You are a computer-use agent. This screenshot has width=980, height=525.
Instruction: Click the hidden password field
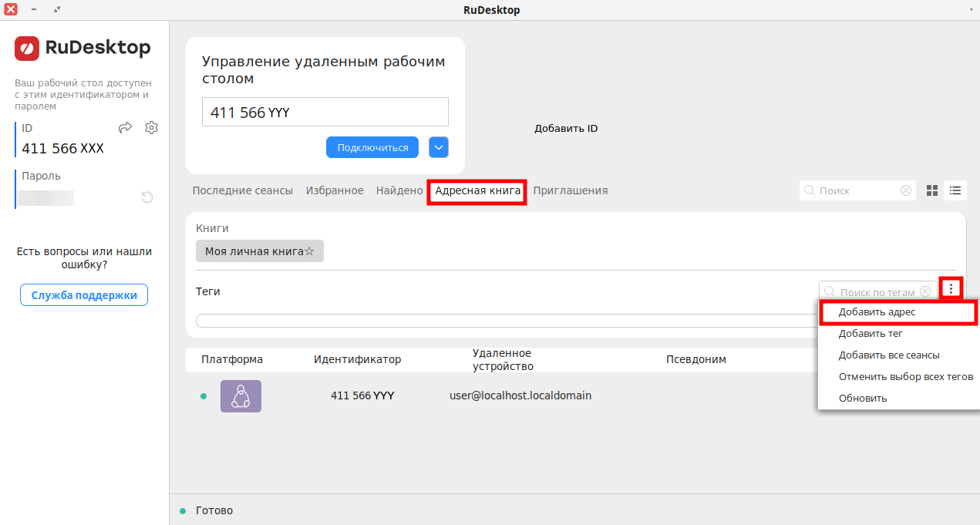pyautogui.click(x=45, y=198)
